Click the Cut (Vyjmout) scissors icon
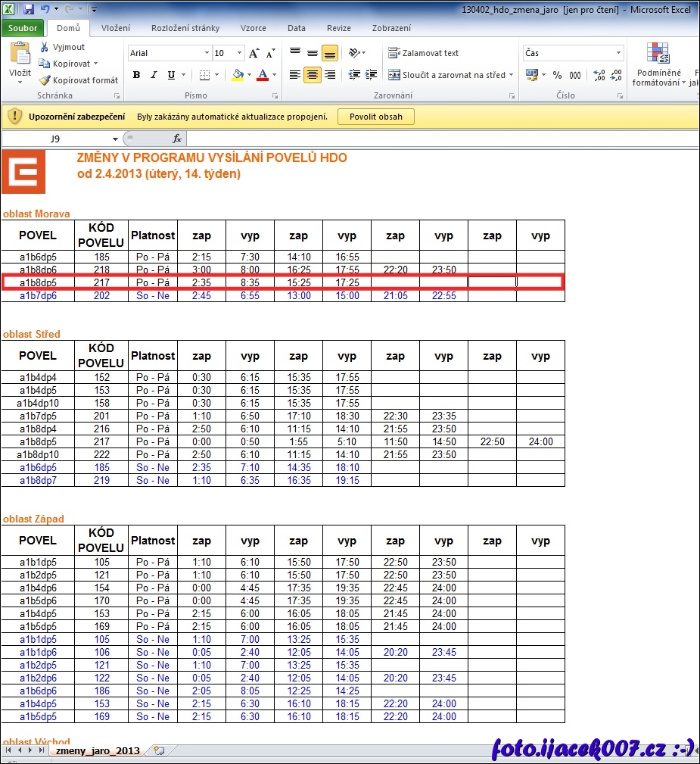The height and width of the screenshot is (764, 700). click(45, 47)
